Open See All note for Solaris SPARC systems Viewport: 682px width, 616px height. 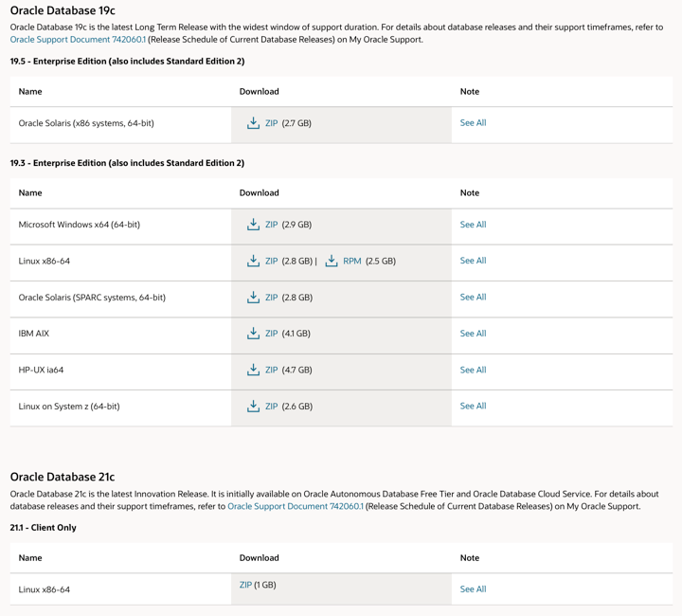coord(473,297)
